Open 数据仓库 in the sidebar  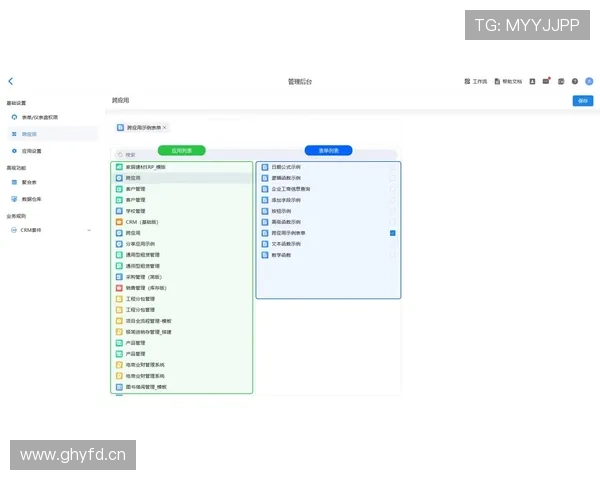52,199
